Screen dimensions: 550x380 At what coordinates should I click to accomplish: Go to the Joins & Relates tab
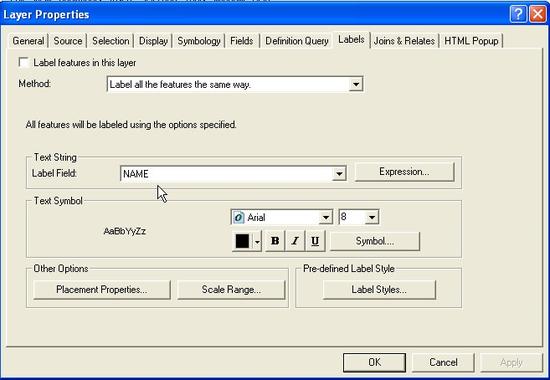point(404,41)
